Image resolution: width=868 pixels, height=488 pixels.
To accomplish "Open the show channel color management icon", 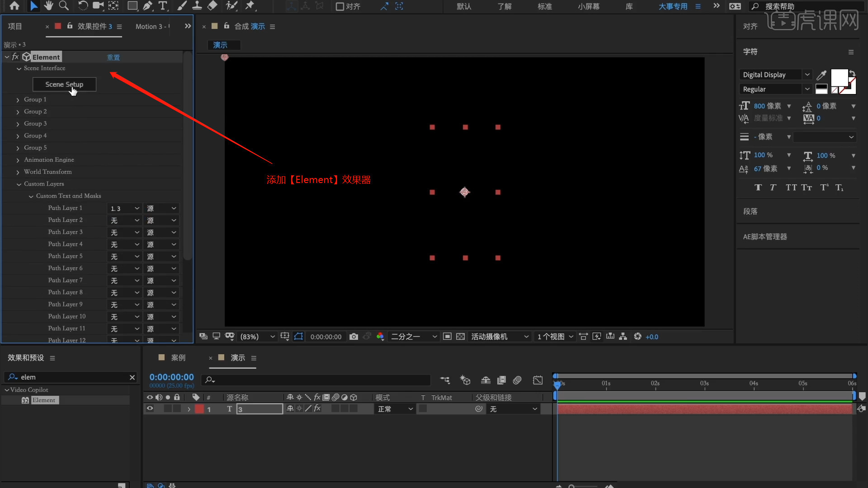I will tap(380, 337).
